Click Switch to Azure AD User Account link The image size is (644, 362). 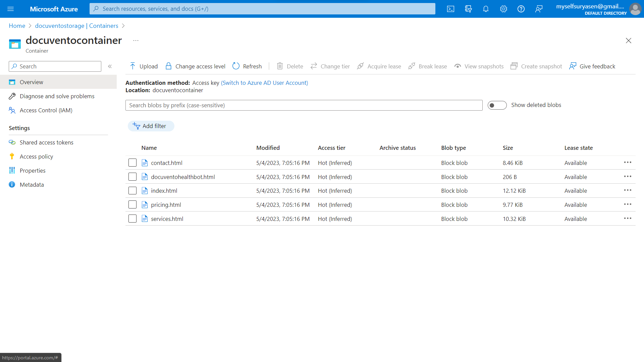point(264,83)
